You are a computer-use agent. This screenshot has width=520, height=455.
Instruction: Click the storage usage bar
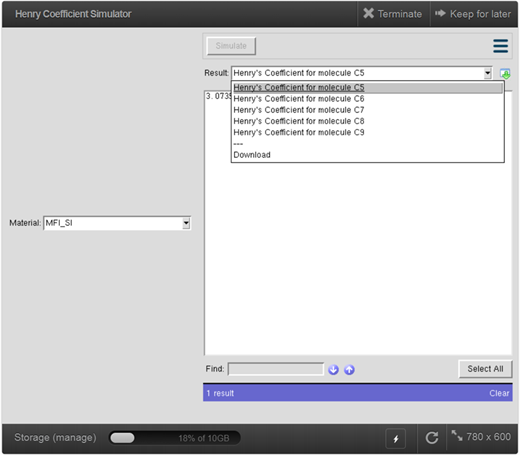[x=174, y=438]
